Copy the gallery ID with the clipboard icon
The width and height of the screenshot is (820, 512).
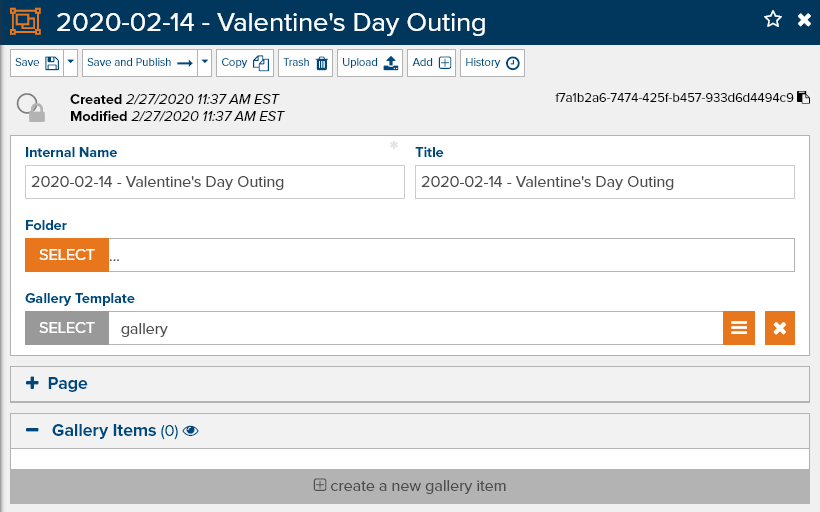click(x=803, y=98)
